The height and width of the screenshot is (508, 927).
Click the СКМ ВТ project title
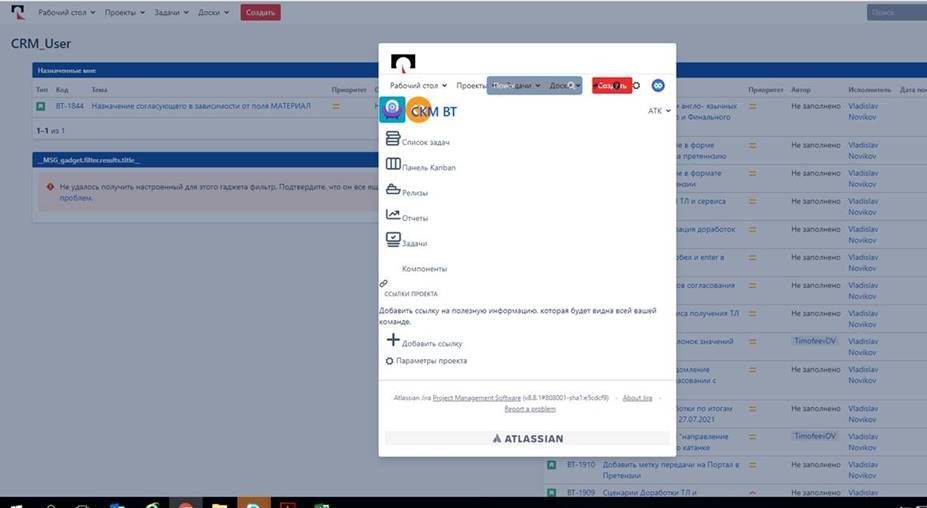(x=434, y=111)
